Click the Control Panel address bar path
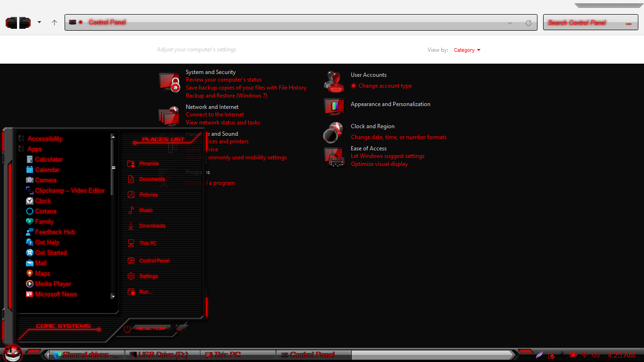644x362 pixels. [107, 22]
